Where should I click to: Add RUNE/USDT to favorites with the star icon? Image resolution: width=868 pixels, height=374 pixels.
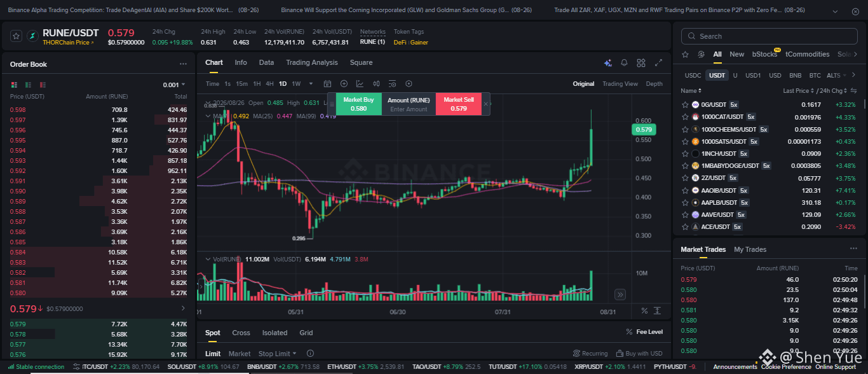[x=17, y=36]
